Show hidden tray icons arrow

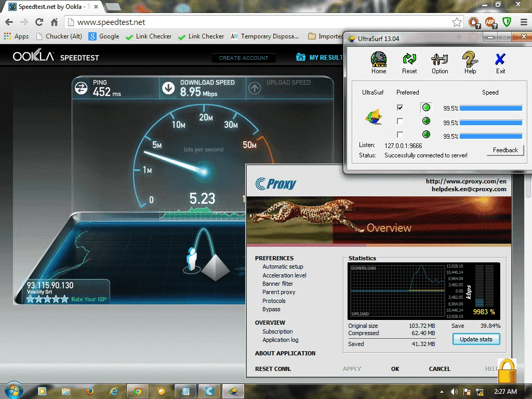tap(442, 392)
